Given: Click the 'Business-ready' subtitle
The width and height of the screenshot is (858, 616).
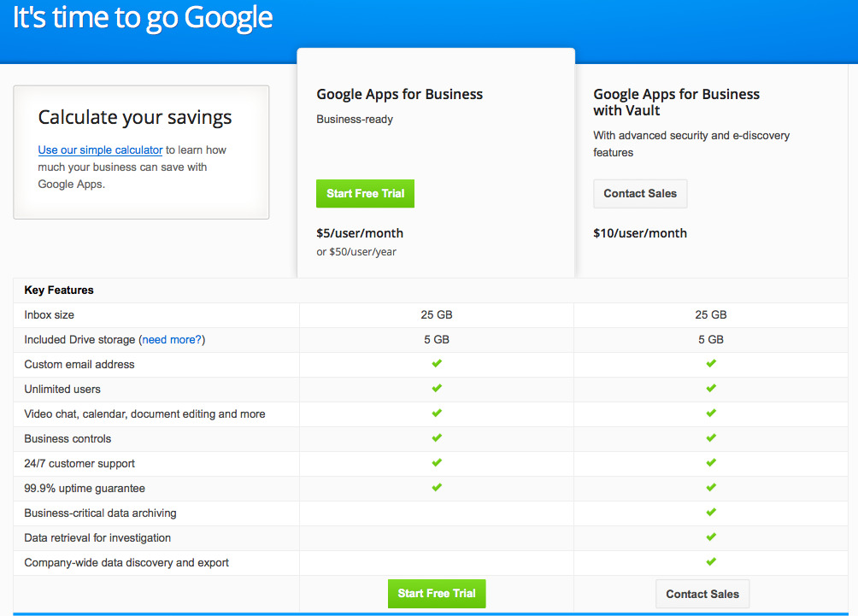Looking at the screenshot, I should pyautogui.click(x=355, y=120).
